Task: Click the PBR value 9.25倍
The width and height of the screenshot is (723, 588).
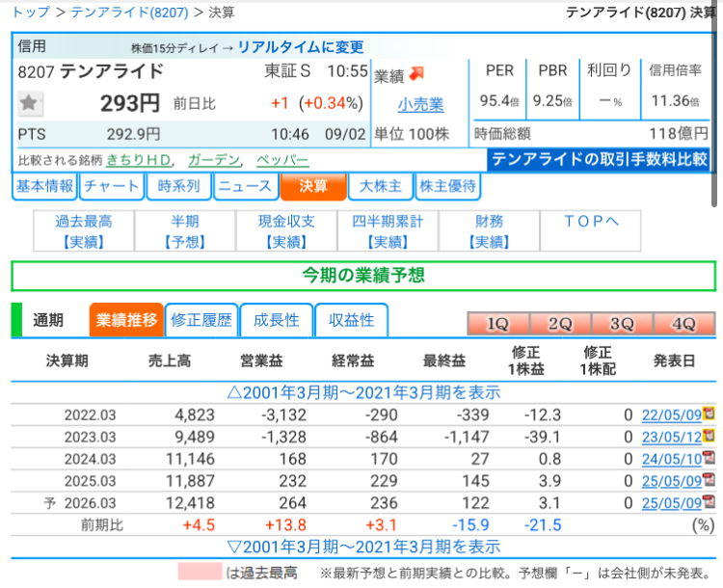Action: pos(552,100)
